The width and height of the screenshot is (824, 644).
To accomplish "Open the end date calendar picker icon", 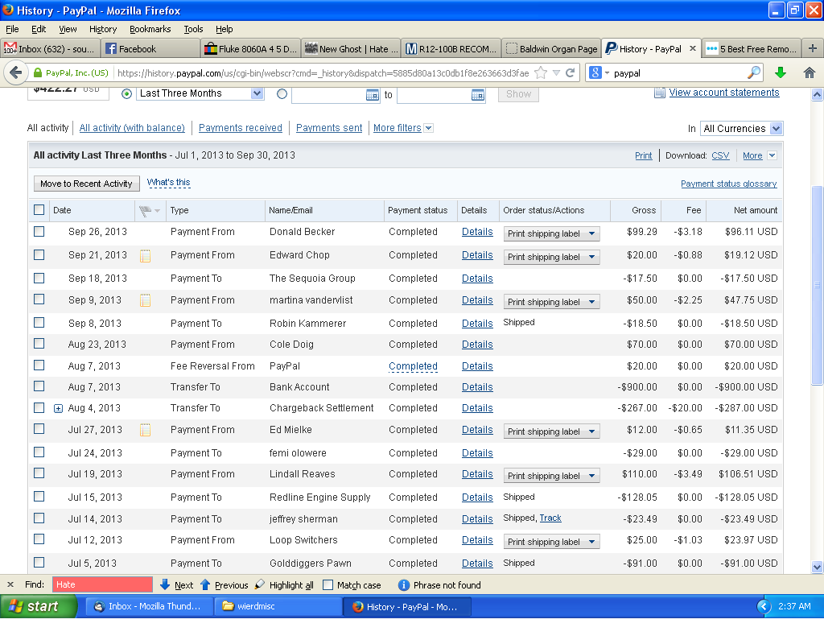I will click(x=478, y=94).
